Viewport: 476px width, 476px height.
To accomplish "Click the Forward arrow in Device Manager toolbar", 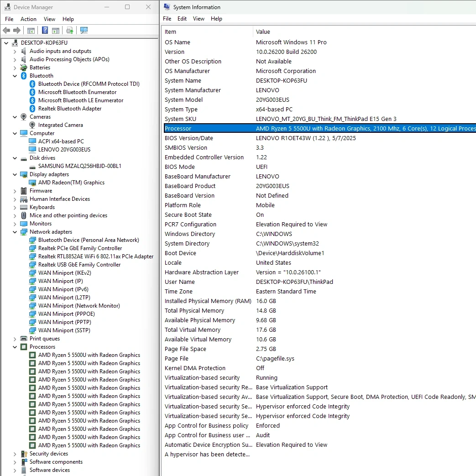I will (17, 31).
